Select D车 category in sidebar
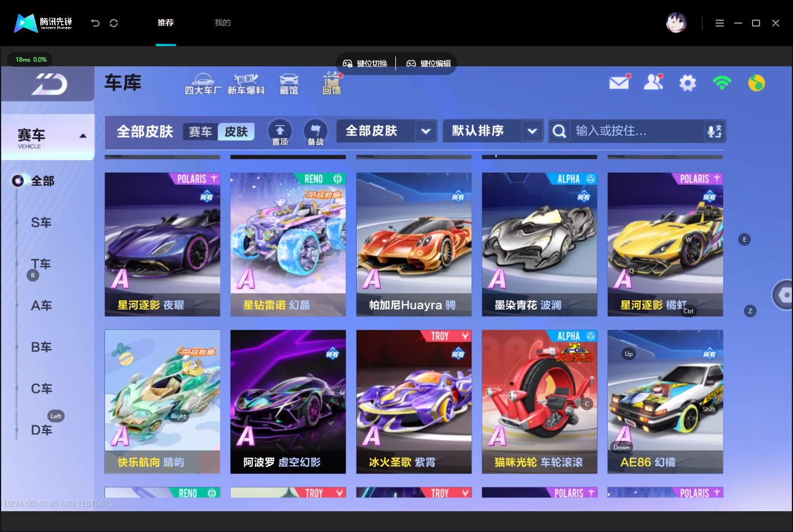The image size is (793, 532). coord(42,430)
